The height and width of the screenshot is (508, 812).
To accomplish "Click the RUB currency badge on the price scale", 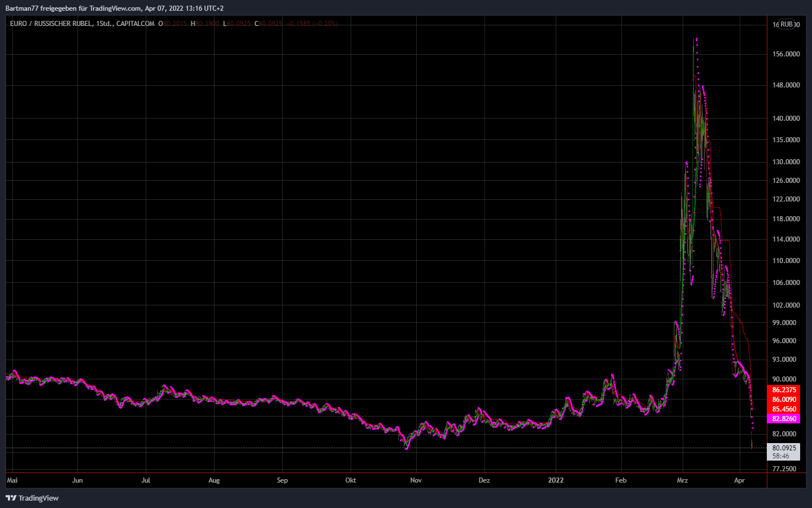I will pos(786,24).
